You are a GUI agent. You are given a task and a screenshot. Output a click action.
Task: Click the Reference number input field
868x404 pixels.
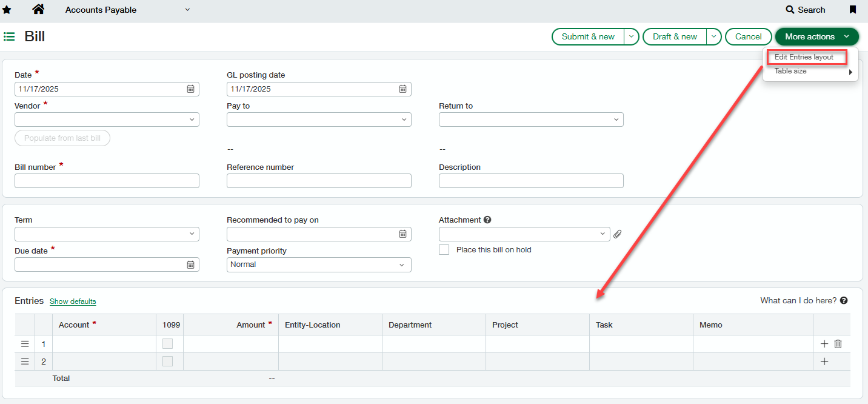click(319, 181)
